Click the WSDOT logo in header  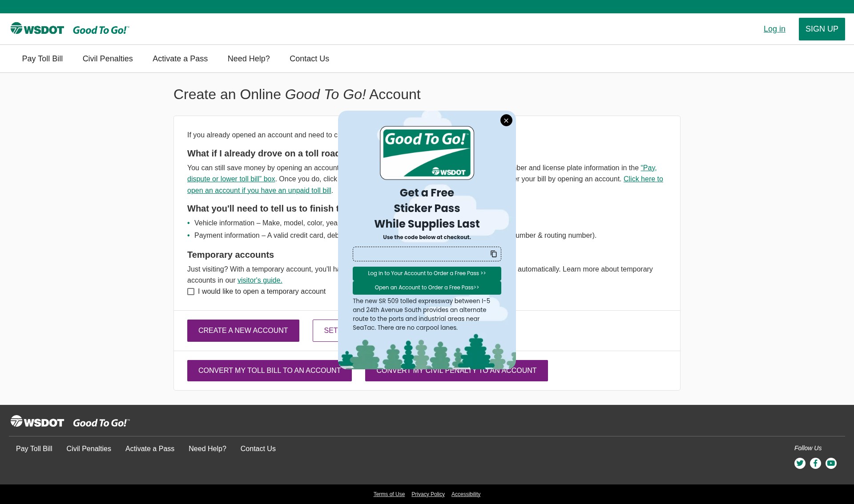[37, 29]
